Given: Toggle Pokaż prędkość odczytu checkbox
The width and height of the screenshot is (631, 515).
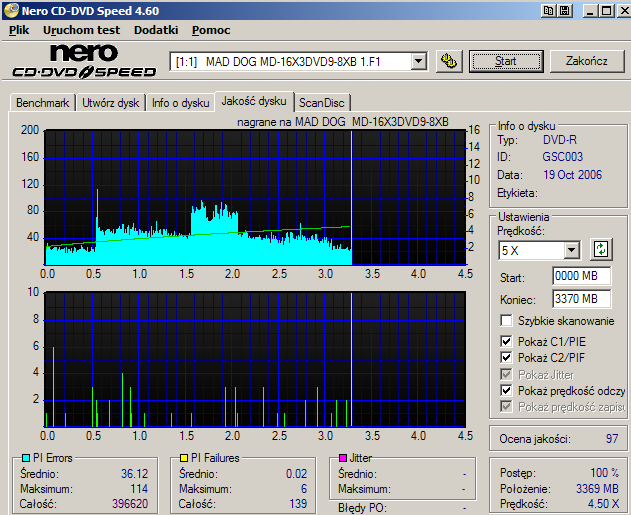Looking at the screenshot, I should (506, 390).
